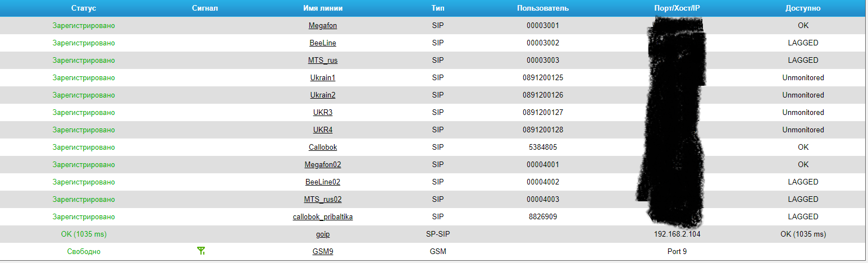Open the MTS_rus02 line link
The height and width of the screenshot is (263, 868).
point(323,199)
